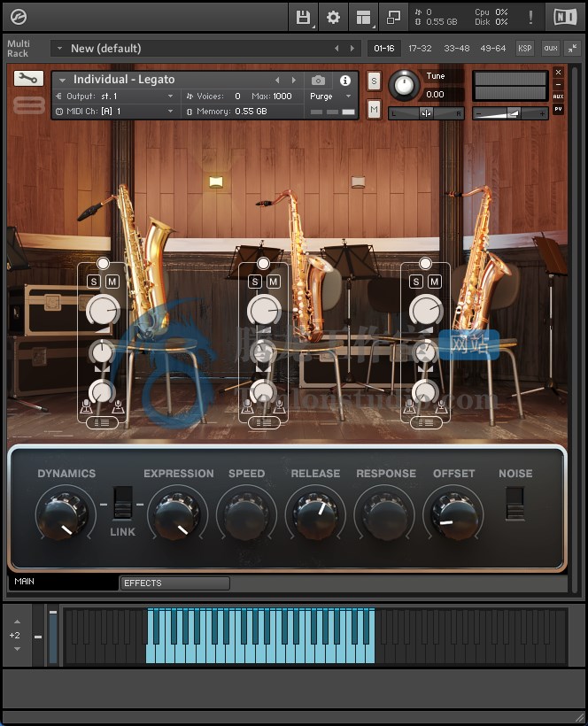Click the exclamation warning indicator
This screenshot has width=588, height=726.
(x=530, y=17)
